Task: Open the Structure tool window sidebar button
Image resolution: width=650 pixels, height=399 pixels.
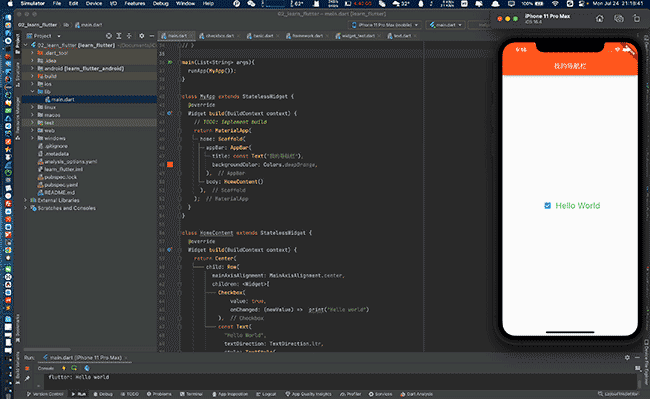Action: 17,74
